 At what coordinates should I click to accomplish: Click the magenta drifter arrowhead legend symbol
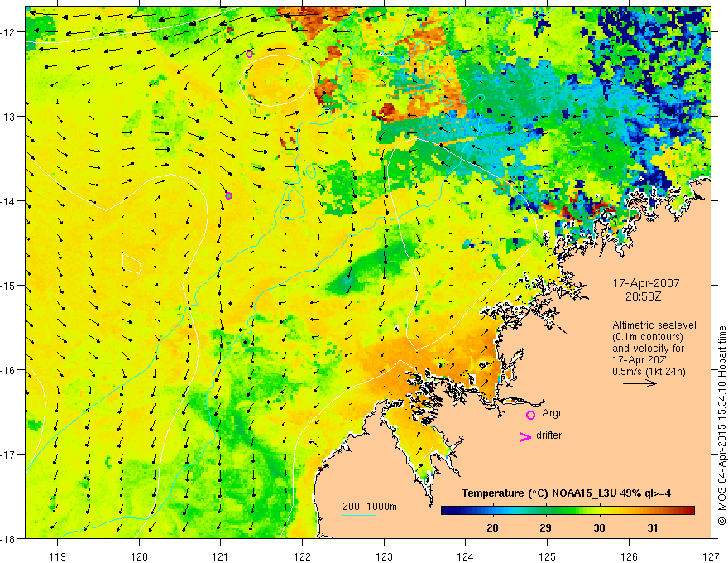[525, 436]
